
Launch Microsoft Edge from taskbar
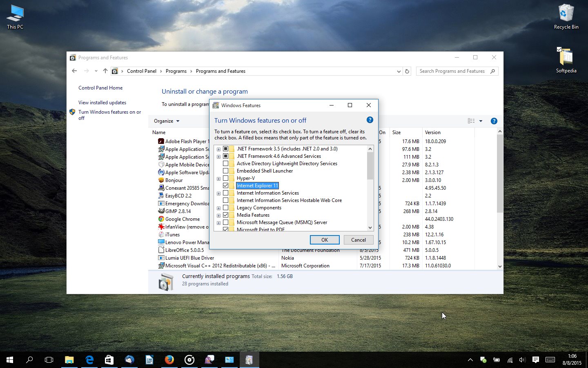(x=89, y=360)
